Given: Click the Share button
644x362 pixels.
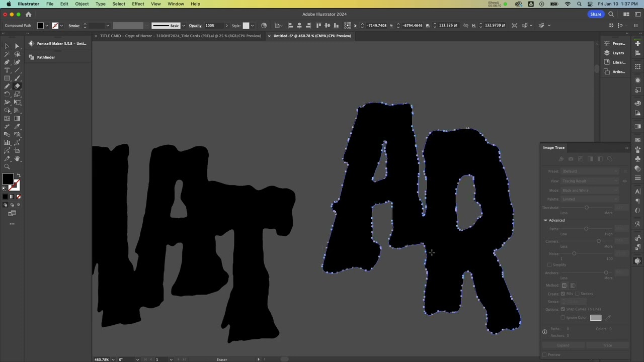Looking at the screenshot, I should pos(596,14).
